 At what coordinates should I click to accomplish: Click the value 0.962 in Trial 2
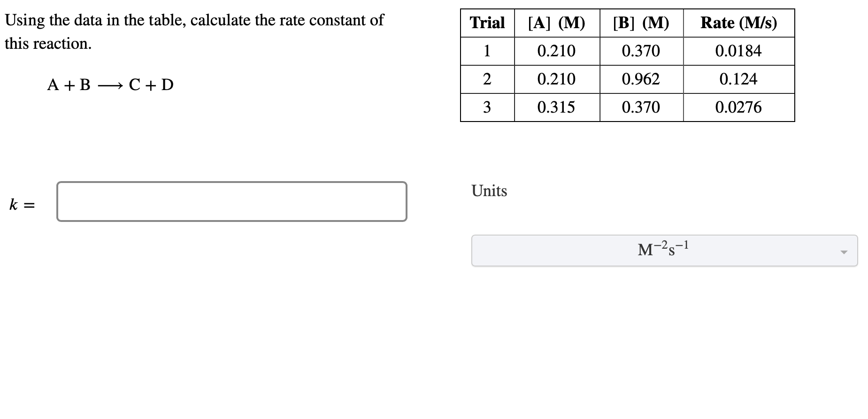click(640, 79)
